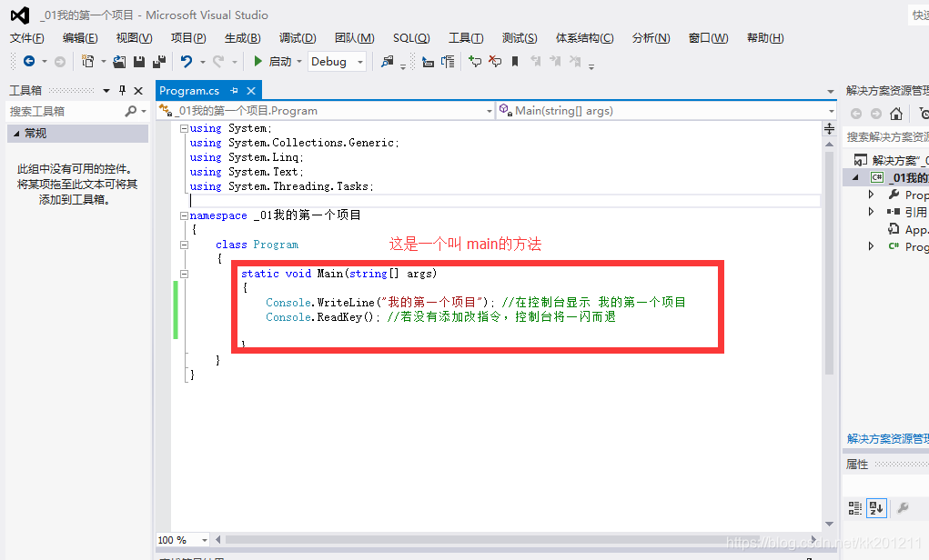Open the Toolbox window options dropdown arrow
This screenshot has height=560, width=929.
(106, 91)
